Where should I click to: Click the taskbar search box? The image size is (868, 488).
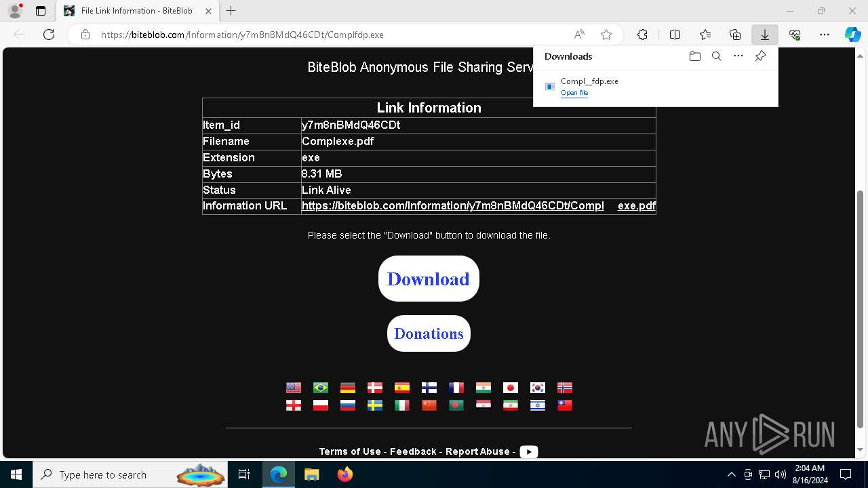click(x=132, y=475)
